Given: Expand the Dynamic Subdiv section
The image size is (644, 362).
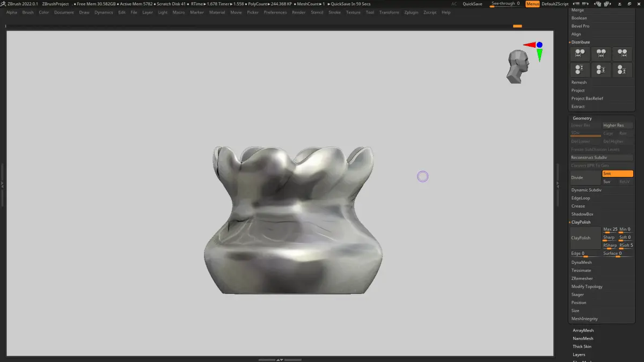Looking at the screenshot, I should [x=587, y=190].
